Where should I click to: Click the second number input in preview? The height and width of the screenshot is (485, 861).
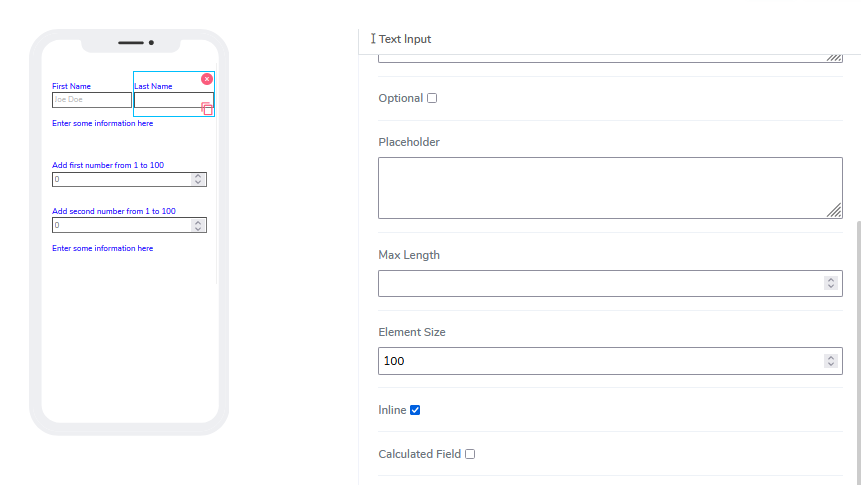(120, 225)
